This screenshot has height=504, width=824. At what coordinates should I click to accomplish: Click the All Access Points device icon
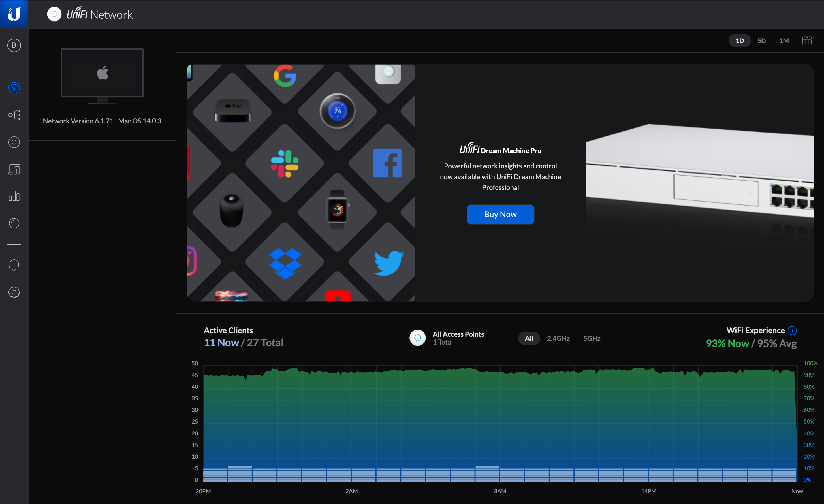coord(417,338)
